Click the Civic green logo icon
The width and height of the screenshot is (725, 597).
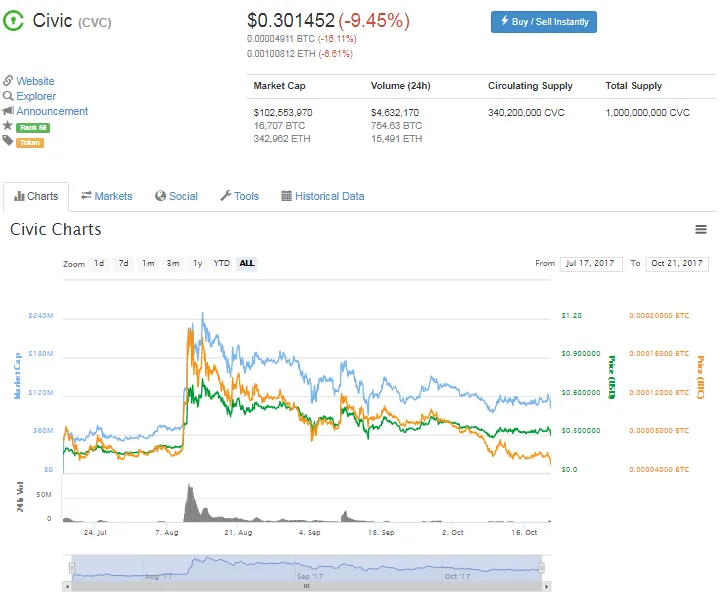pyautogui.click(x=13, y=21)
